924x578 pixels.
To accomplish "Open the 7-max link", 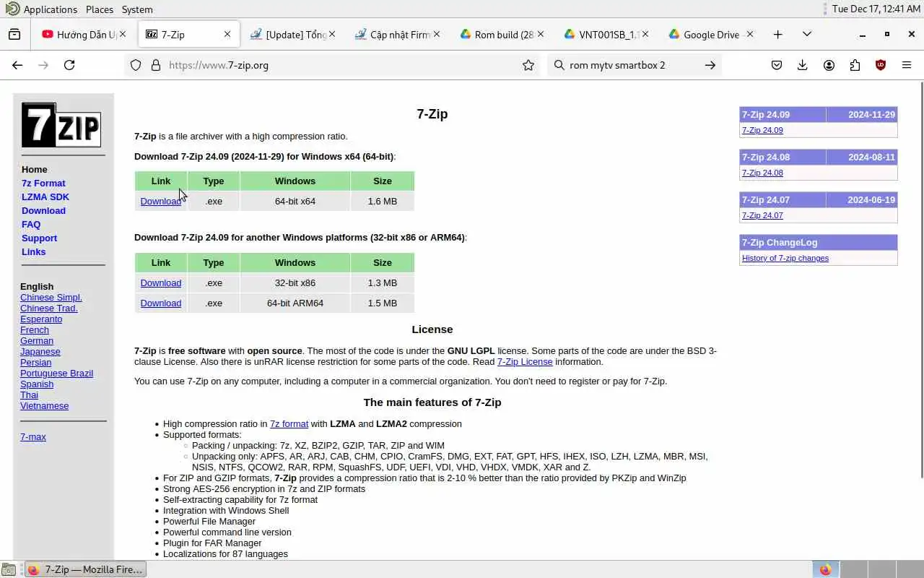I will click(x=33, y=437).
